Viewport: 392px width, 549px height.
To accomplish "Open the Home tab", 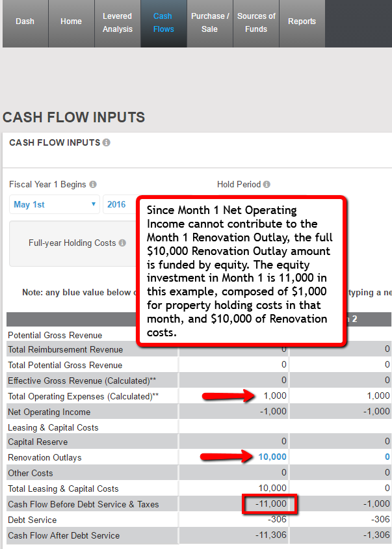I will (71, 21).
